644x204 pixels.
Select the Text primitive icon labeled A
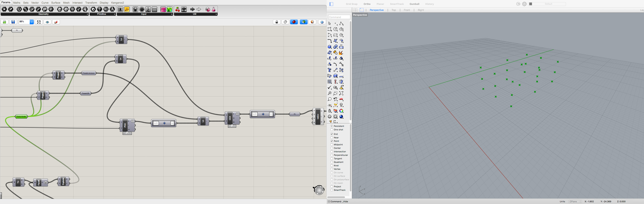pos(112,9)
